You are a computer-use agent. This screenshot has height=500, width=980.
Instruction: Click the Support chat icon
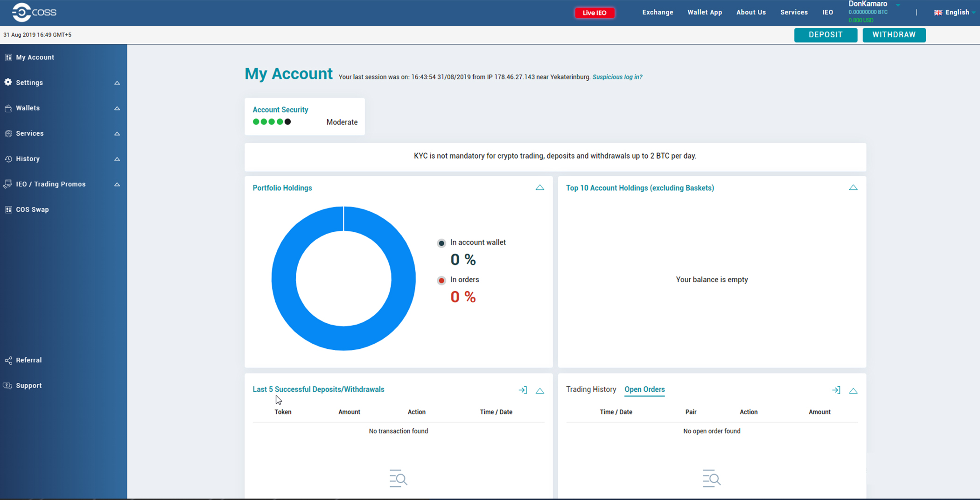click(x=8, y=385)
